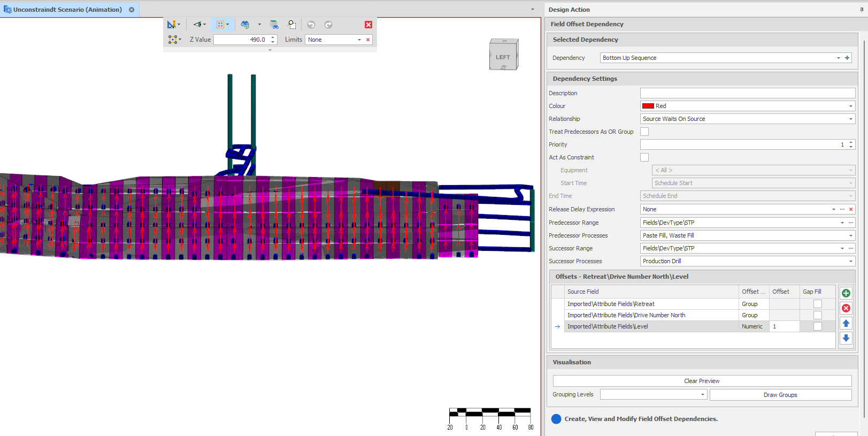
Task: Move selected offset row down
Action: tap(846, 338)
